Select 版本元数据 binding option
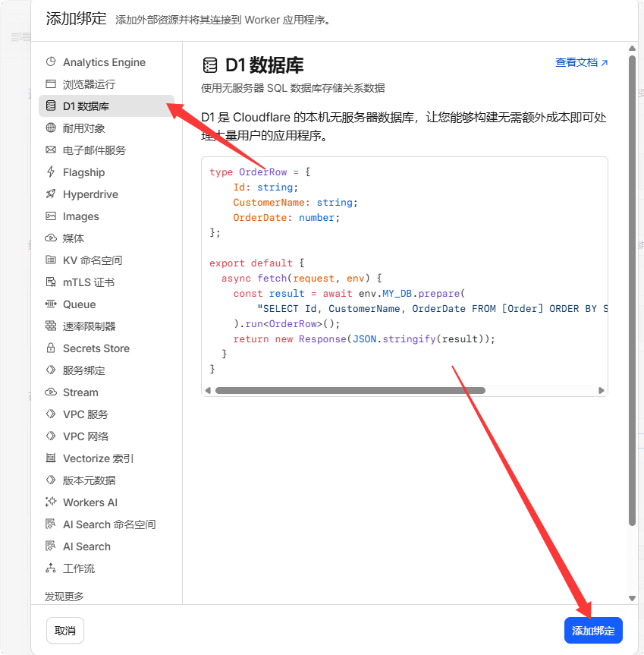The height and width of the screenshot is (655, 644). click(106, 480)
